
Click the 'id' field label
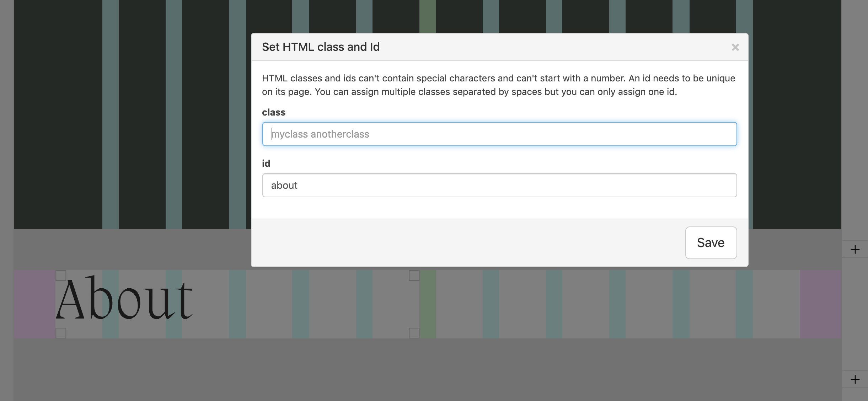[x=266, y=164]
